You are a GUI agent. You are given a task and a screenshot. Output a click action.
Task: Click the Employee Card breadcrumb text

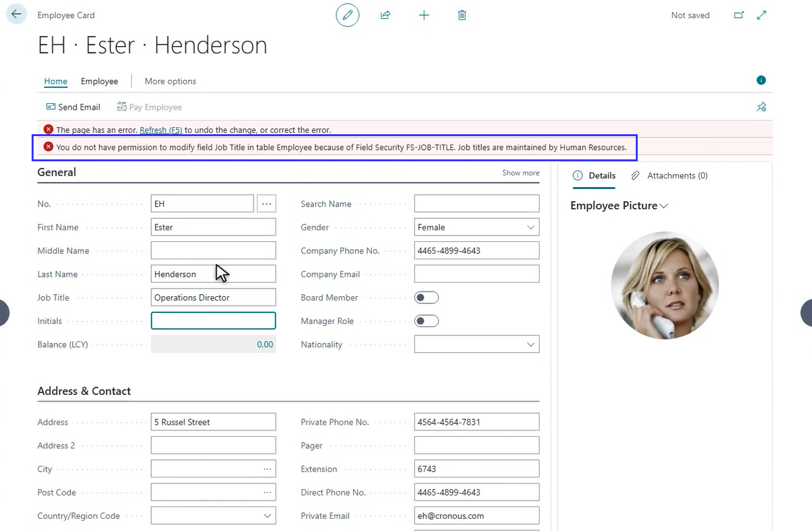coord(66,15)
